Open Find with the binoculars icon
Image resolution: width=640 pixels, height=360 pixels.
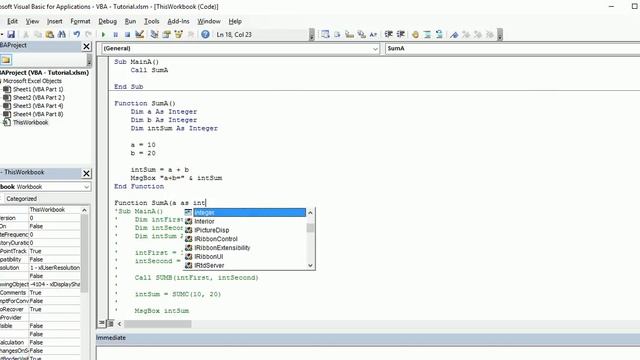pyautogui.click(x=62, y=35)
